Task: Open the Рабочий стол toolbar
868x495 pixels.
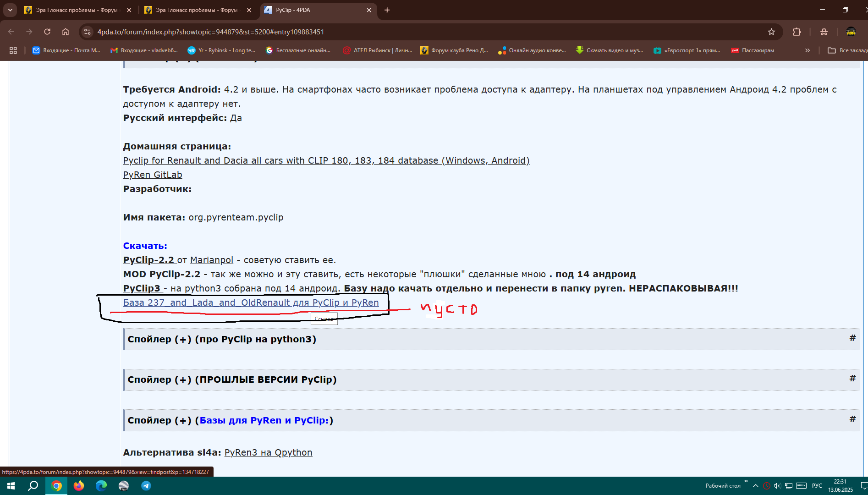Action: click(723, 486)
